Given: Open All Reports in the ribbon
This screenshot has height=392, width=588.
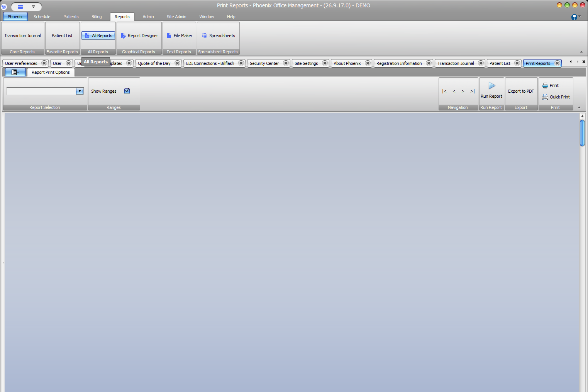Looking at the screenshot, I should (x=98, y=36).
